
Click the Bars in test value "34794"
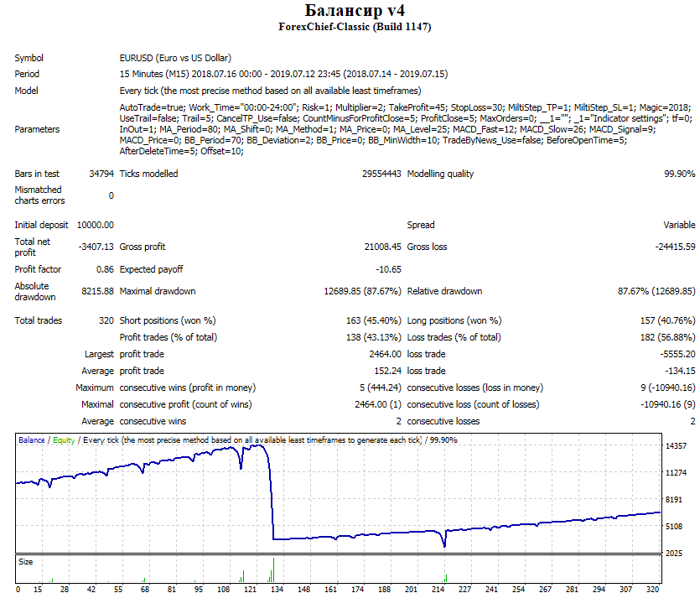pyautogui.click(x=101, y=174)
